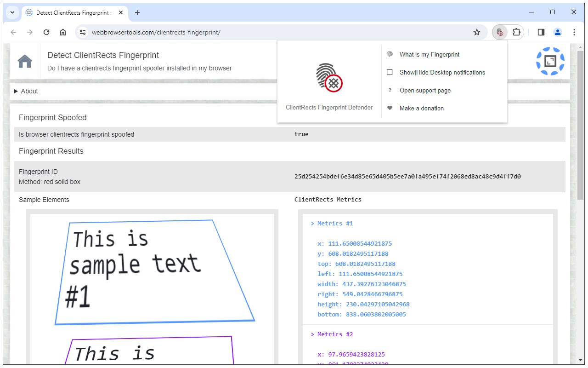Click the 'height: 230.04297105042968' metric line
This screenshot has width=588, height=368.
(x=363, y=305)
